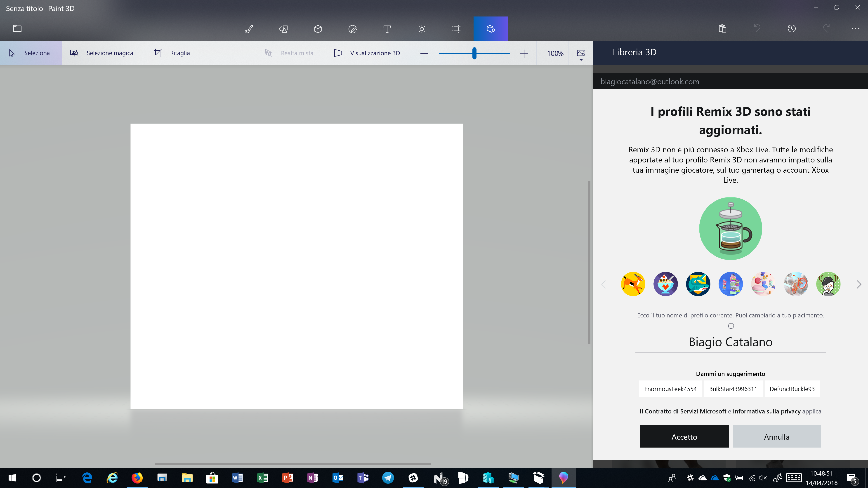Open the three-dot more options menu

[x=856, y=29]
